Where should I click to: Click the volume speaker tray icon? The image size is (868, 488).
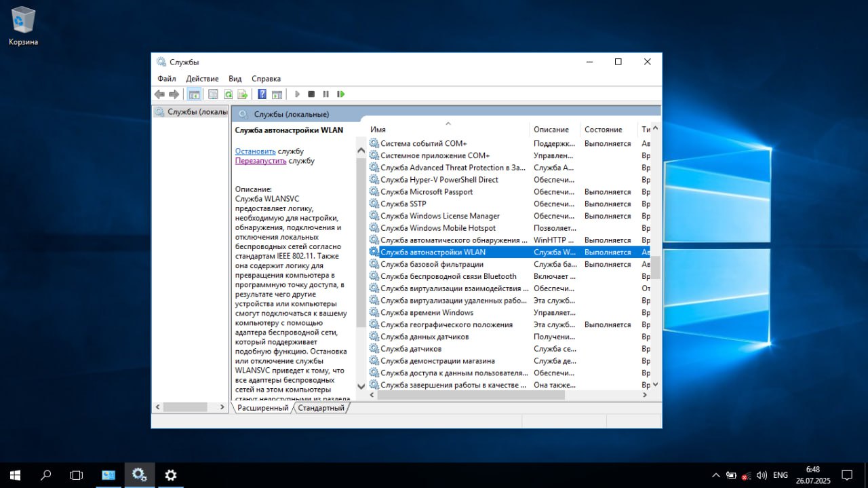click(762, 475)
